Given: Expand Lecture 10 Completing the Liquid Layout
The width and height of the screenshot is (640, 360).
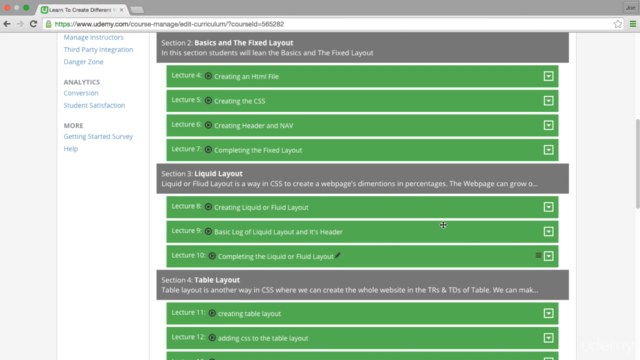Looking at the screenshot, I should (x=549, y=256).
